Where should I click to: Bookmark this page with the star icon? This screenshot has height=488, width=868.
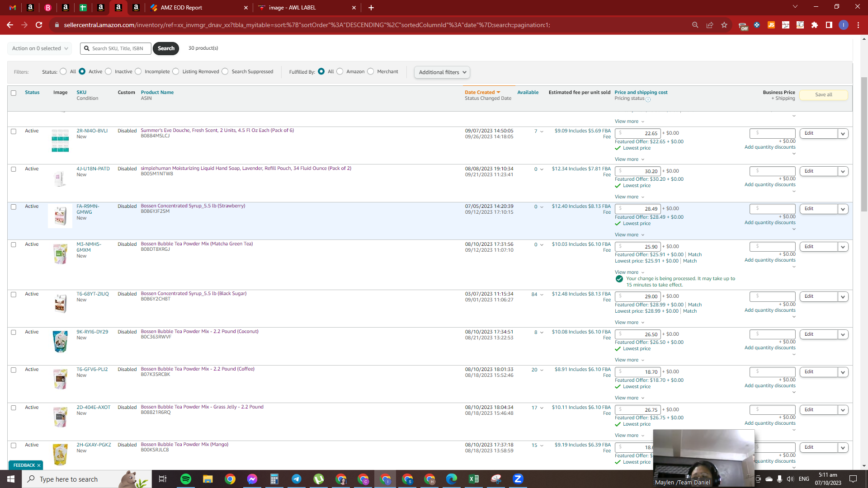pos(724,25)
